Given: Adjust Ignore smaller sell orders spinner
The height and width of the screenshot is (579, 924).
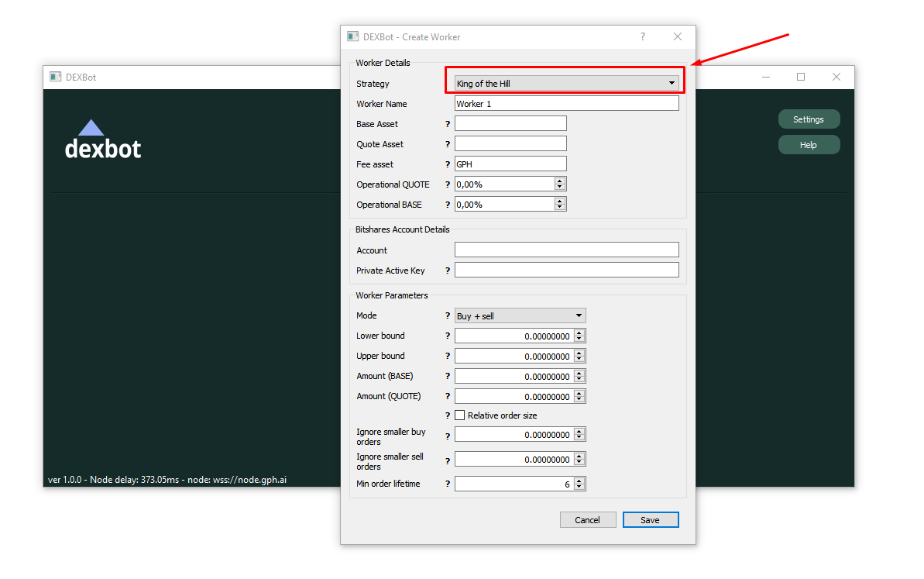Looking at the screenshot, I should 579,459.
